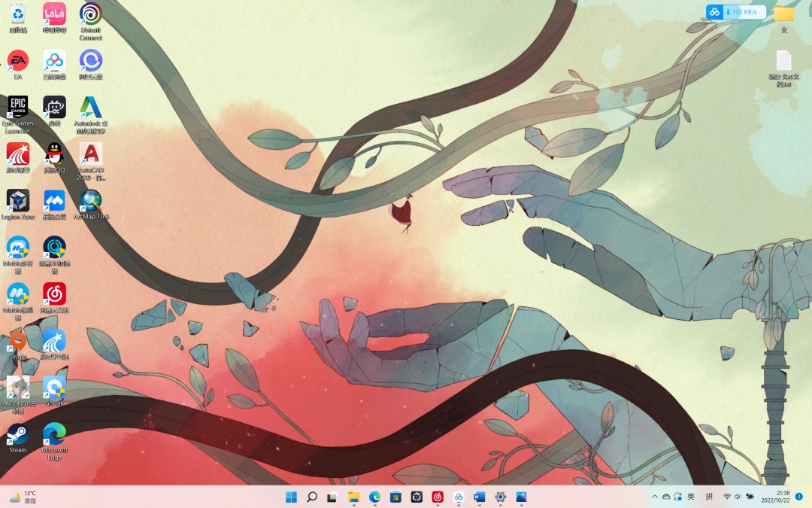The width and height of the screenshot is (812, 508).
Task: Open File Explorer from the taskbar
Action: [x=353, y=497]
